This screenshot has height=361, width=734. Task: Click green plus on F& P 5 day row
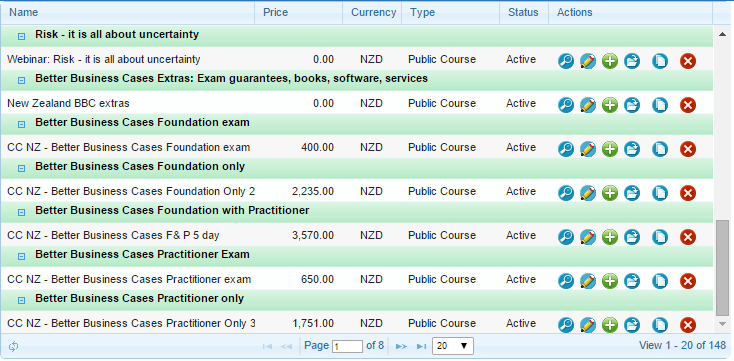pos(609,237)
